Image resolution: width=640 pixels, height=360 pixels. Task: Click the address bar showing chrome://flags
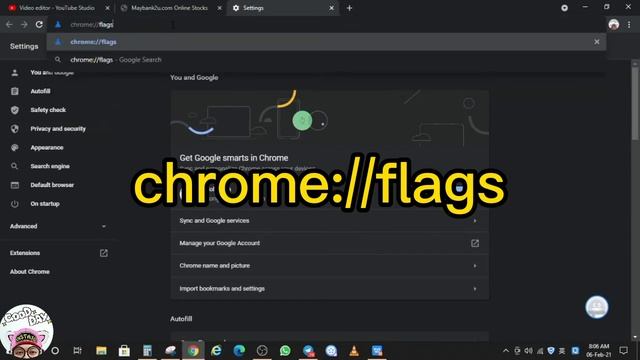tap(327, 24)
